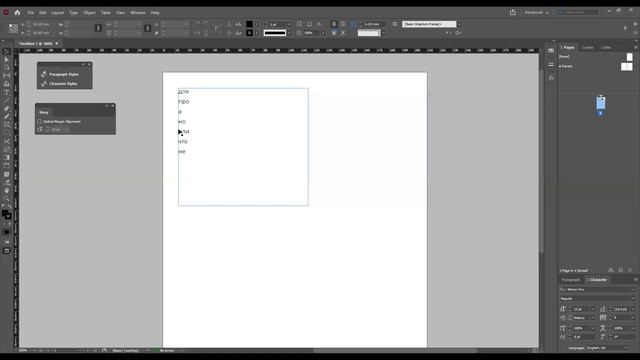The height and width of the screenshot is (360, 640).
Task: Select the Selection tool arrow
Action: tap(7, 52)
